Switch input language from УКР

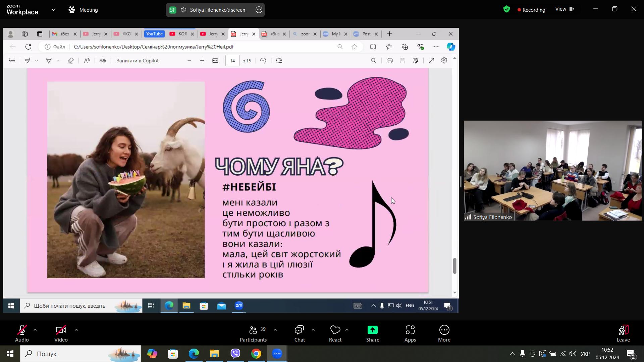(585, 354)
